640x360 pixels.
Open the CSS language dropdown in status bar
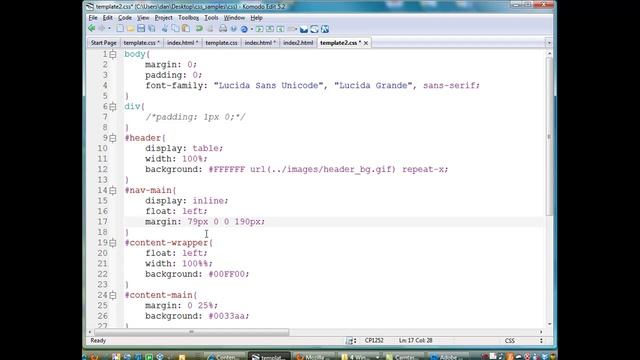click(x=541, y=340)
